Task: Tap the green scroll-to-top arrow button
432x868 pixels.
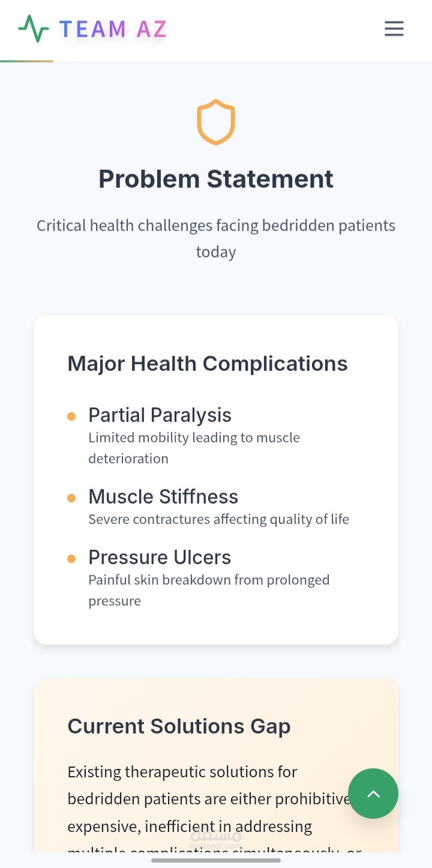Action: (373, 794)
